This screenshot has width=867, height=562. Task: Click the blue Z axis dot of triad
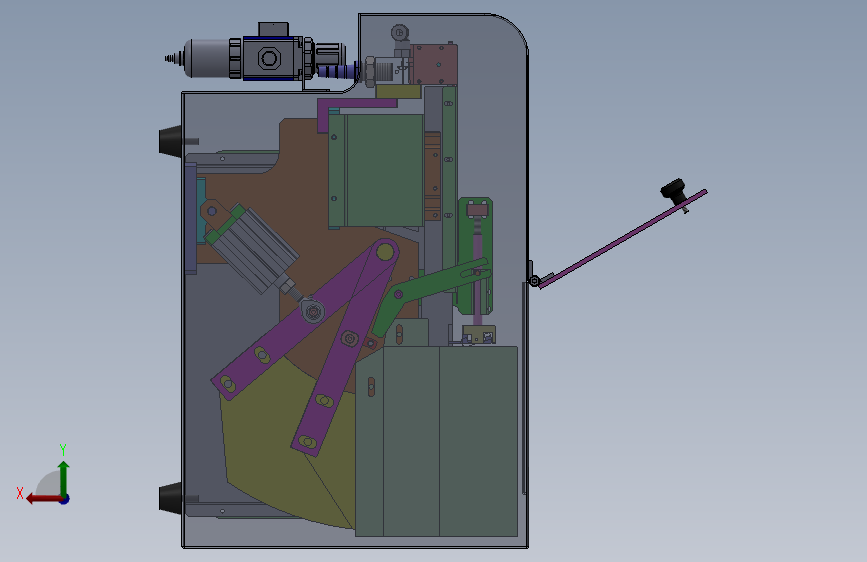pyautogui.click(x=65, y=499)
